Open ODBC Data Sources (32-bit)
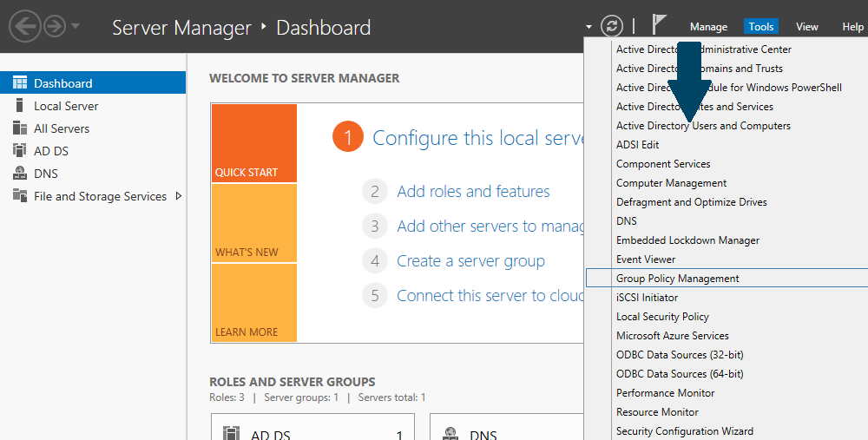The image size is (868, 440). pyautogui.click(x=680, y=355)
